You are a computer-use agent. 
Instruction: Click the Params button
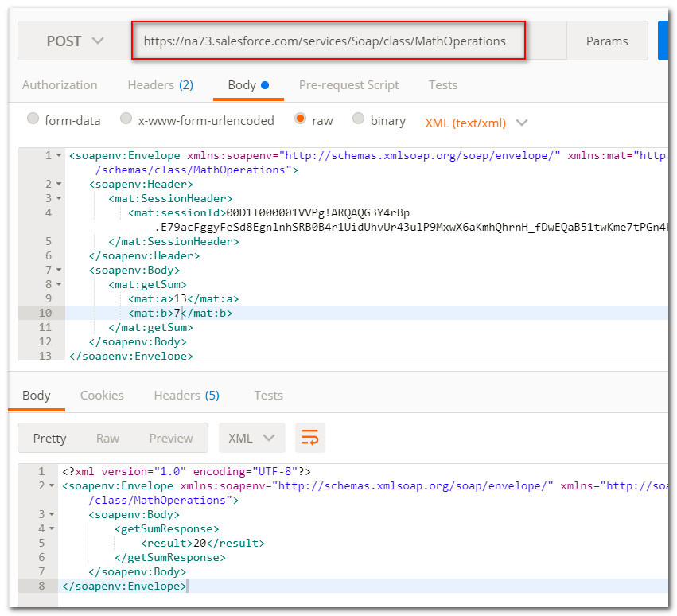click(x=607, y=41)
